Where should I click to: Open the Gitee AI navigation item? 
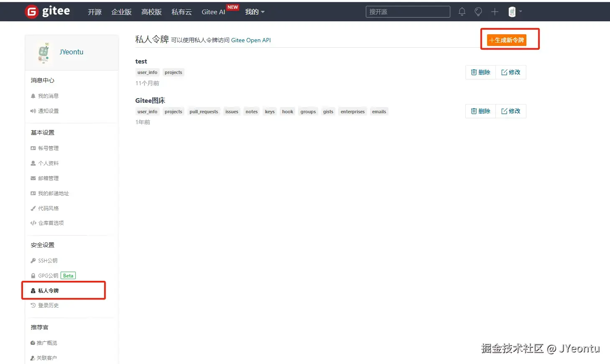[x=213, y=12]
